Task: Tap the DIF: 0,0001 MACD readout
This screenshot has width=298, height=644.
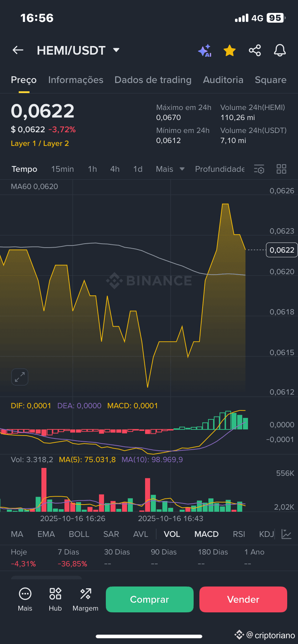Action: (31, 406)
